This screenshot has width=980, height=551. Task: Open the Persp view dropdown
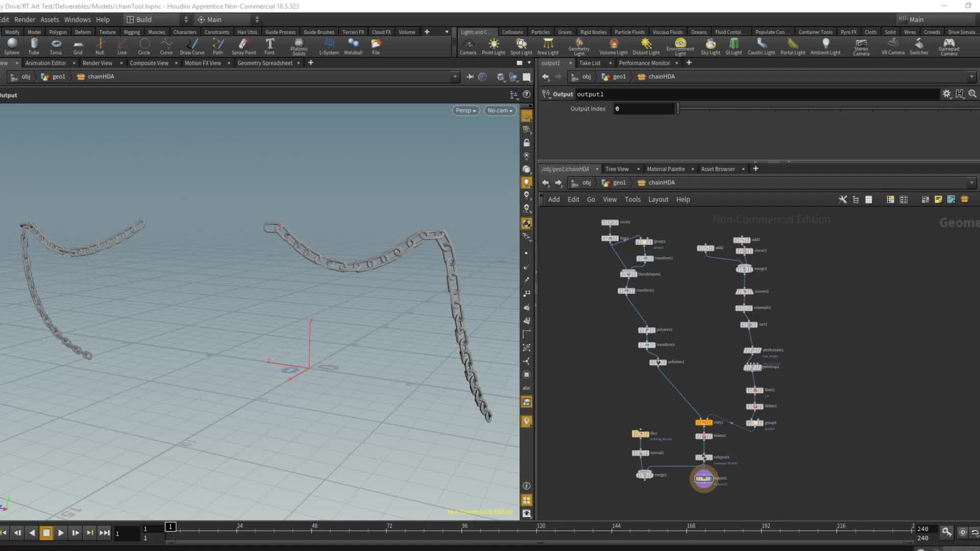[465, 110]
